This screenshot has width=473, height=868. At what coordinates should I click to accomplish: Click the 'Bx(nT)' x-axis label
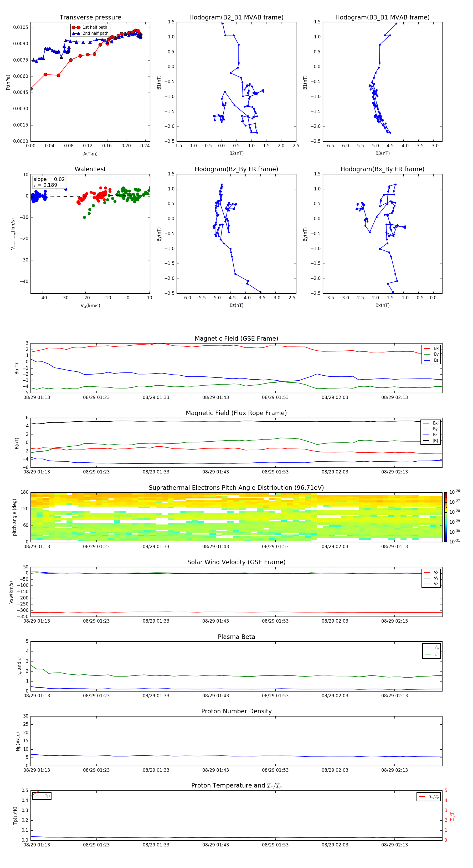coord(382,305)
